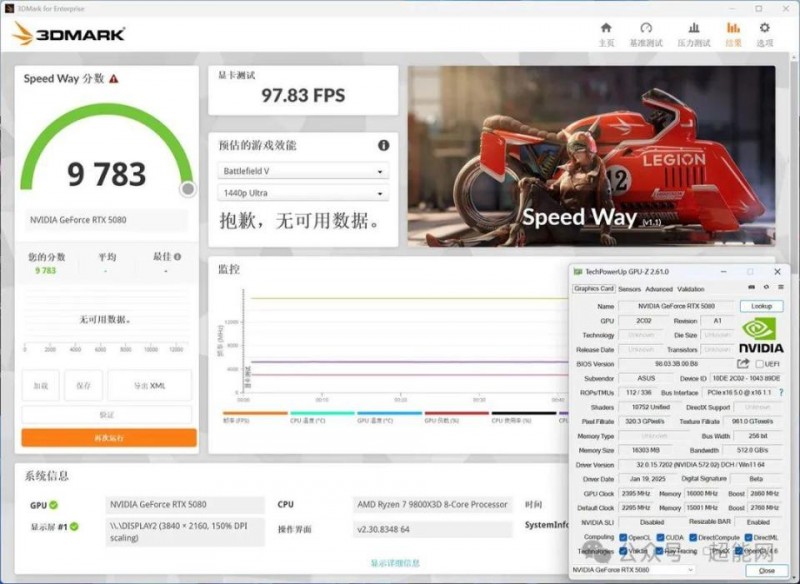Click the orange 帧率 (FPS) legend swatch
Screen dimensions: 800x584
point(255,413)
